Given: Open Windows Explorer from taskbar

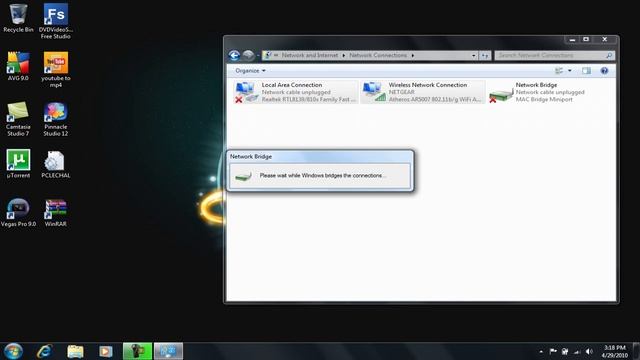Looking at the screenshot, I should point(75,351).
